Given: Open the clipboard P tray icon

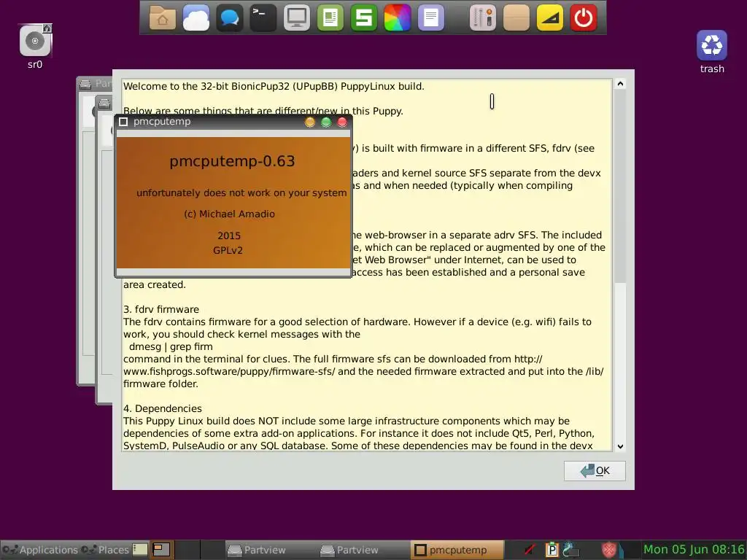Looking at the screenshot, I should (551, 550).
